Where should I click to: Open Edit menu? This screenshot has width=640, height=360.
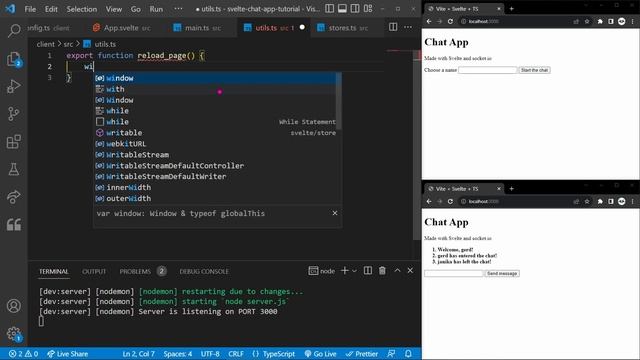click(x=51, y=9)
